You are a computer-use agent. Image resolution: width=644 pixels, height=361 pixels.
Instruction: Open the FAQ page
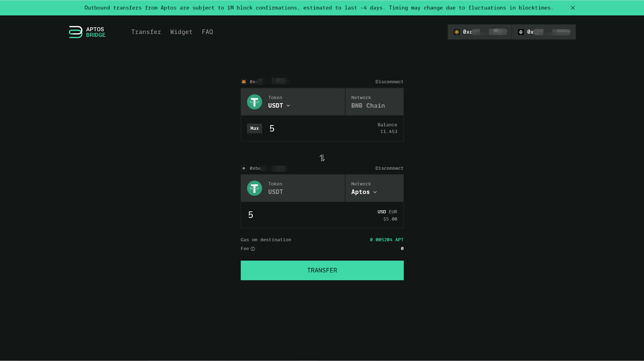pyautogui.click(x=207, y=32)
